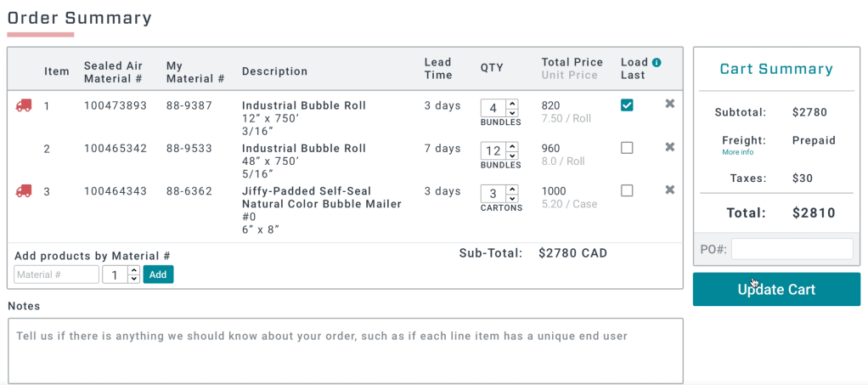The height and width of the screenshot is (385, 868).
Task: Click the truck icon for item 1
Action: [24, 105]
